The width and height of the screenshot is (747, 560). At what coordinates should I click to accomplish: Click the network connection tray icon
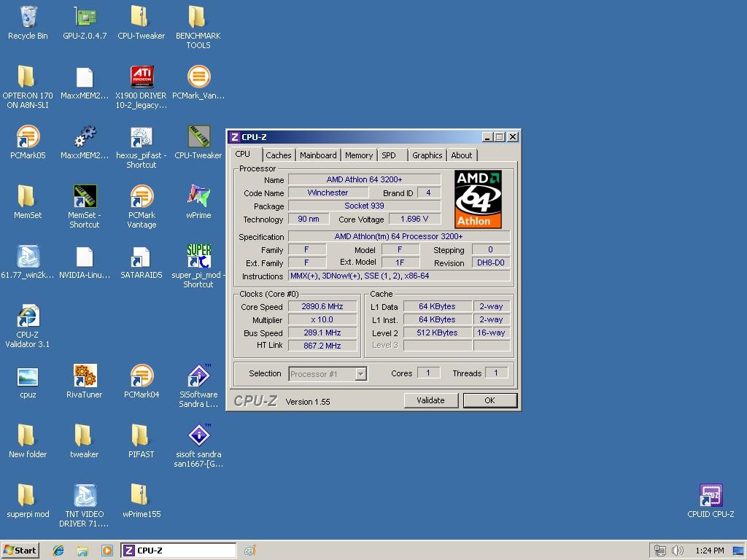click(659, 551)
